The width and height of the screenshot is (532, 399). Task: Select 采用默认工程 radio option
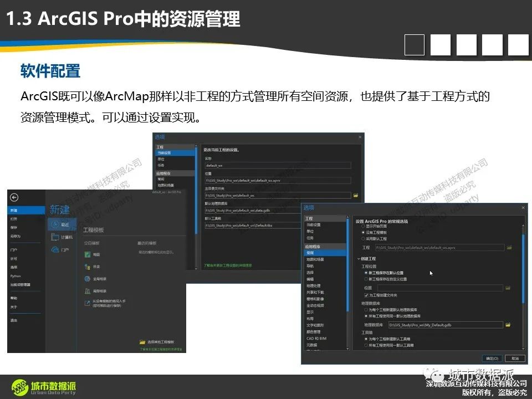point(363,239)
